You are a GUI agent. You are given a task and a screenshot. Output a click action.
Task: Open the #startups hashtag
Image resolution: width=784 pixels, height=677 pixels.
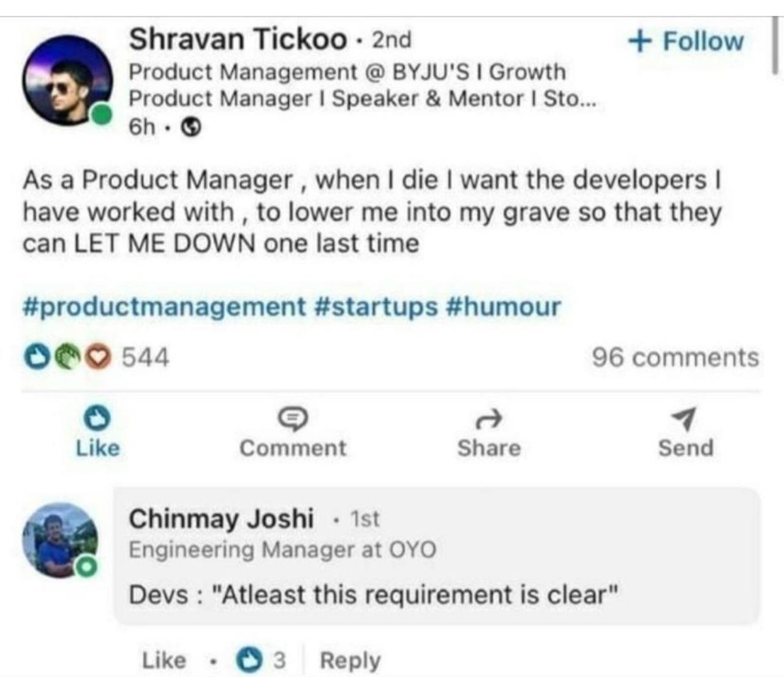coord(375,306)
